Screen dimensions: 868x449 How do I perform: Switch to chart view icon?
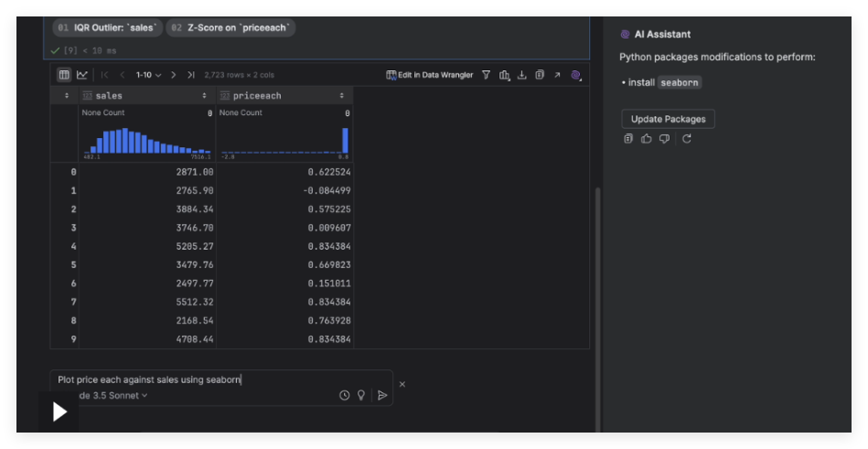point(82,75)
